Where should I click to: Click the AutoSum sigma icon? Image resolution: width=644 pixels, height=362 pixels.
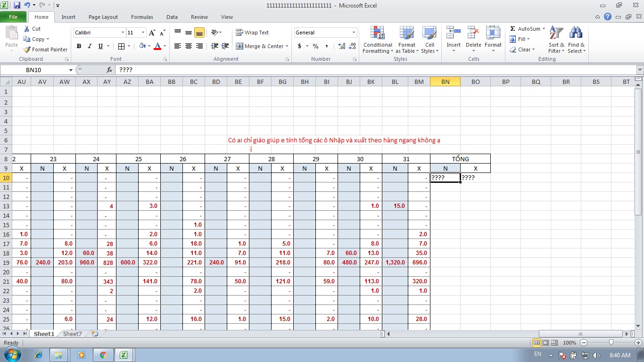click(x=513, y=29)
